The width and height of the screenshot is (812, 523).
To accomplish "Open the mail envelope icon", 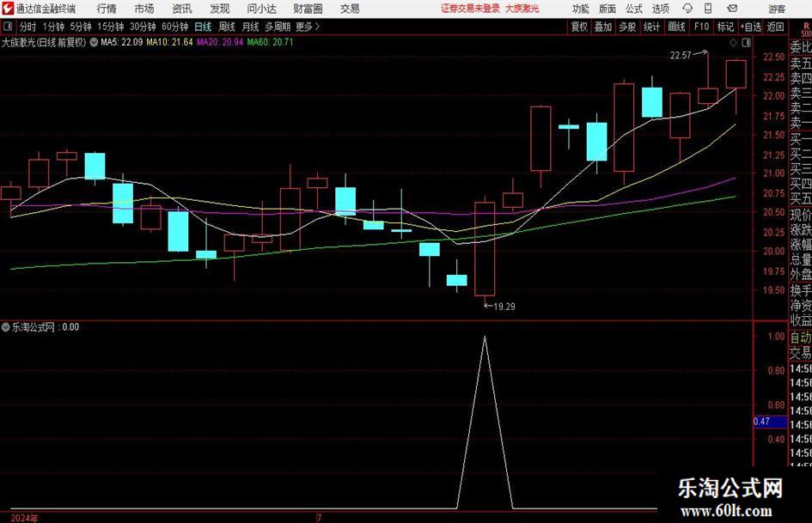I will click(x=732, y=9).
